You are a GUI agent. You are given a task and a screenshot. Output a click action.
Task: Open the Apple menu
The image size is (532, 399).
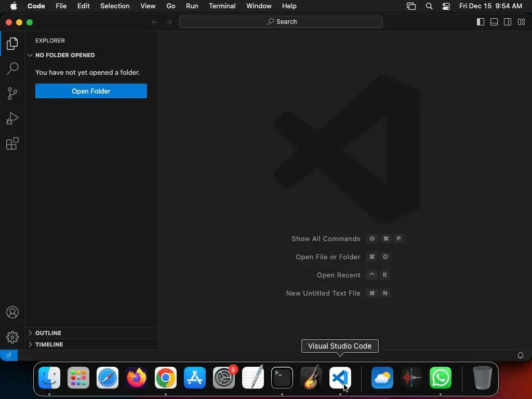[14, 6]
